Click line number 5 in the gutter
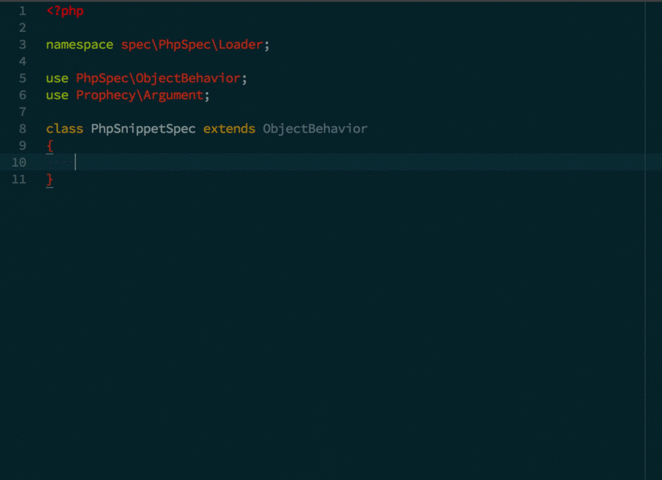Screen dimensions: 662x480 pyautogui.click(x=23, y=79)
